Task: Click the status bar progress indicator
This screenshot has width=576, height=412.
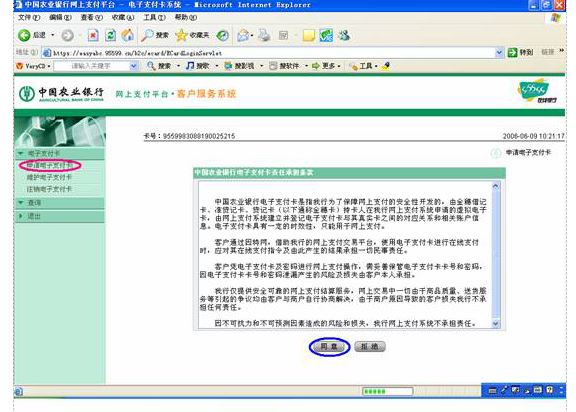Action: pyautogui.click(x=387, y=391)
